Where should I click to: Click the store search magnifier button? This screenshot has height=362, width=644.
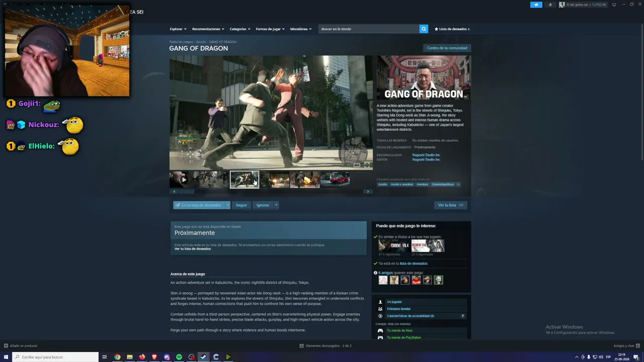tap(424, 29)
